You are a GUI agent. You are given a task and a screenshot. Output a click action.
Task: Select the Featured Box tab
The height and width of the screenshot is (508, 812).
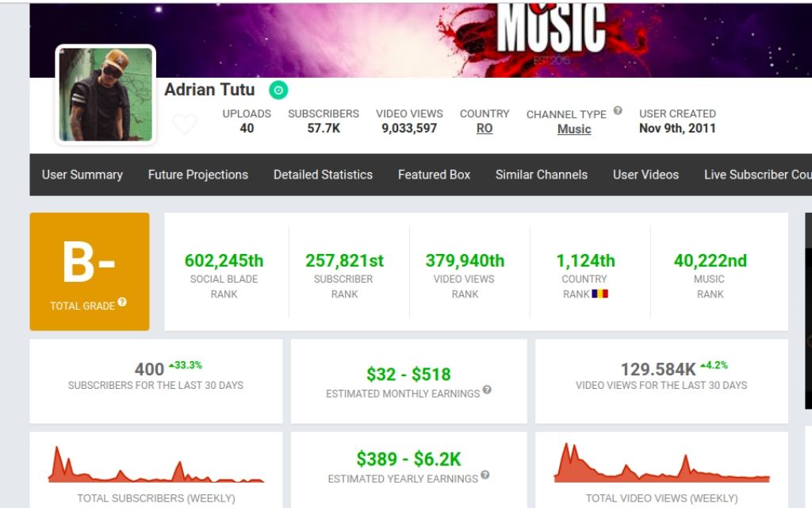click(434, 175)
